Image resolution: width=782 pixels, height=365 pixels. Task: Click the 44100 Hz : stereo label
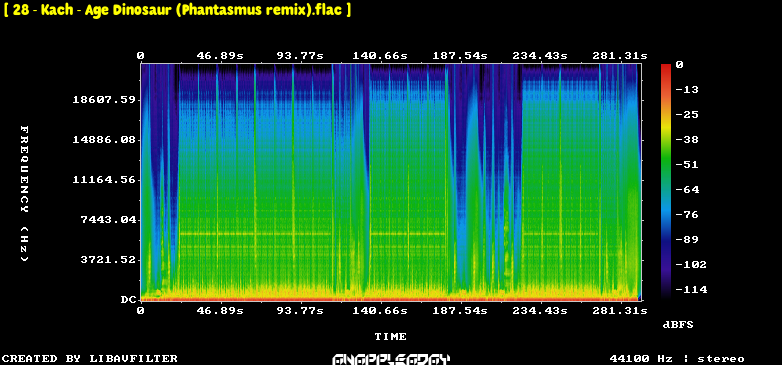(677, 359)
